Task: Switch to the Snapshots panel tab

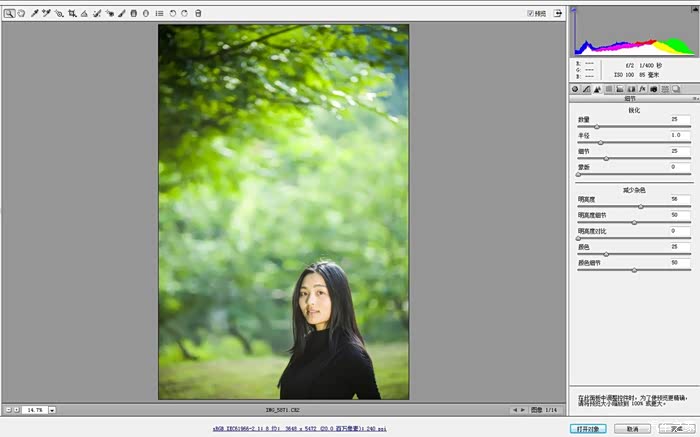Action: click(676, 89)
